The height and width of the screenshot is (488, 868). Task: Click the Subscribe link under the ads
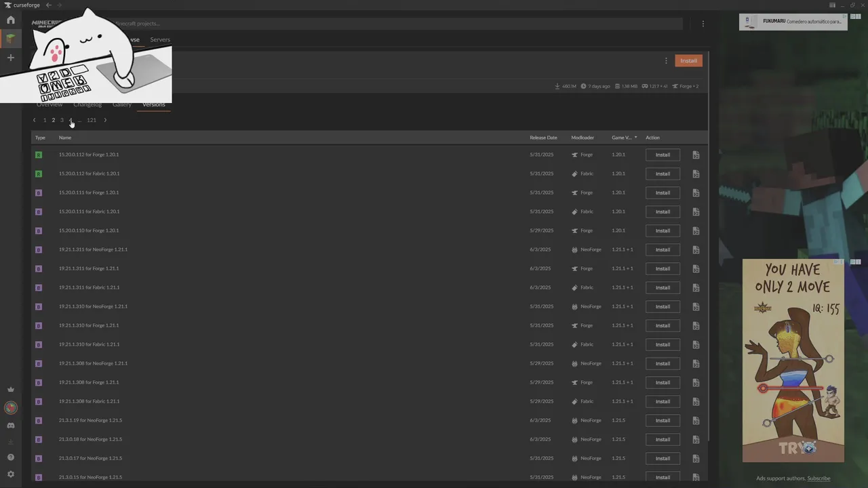tap(818, 479)
